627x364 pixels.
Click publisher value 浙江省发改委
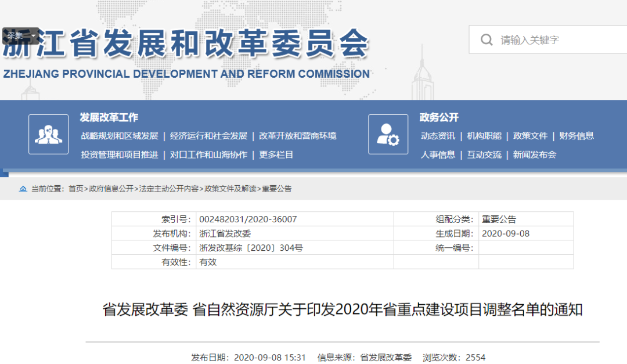click(x=225, y=233)
